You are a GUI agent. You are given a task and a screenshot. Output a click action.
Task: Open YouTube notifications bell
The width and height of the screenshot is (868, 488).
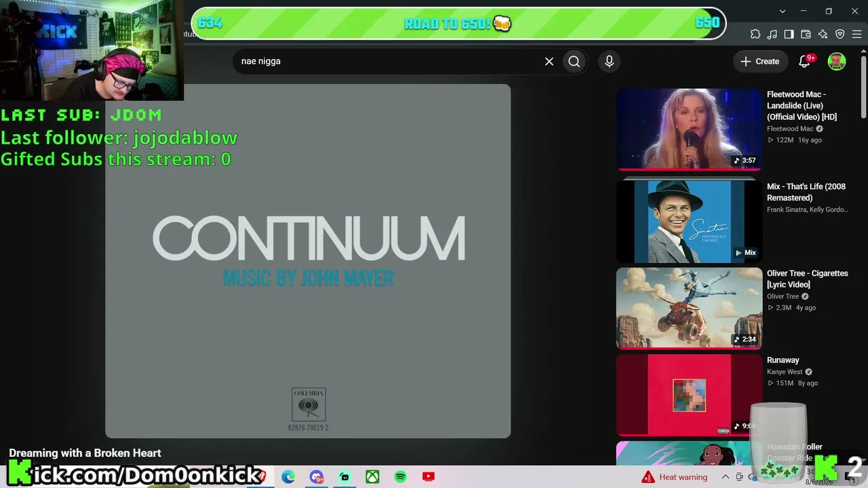[x=805, y=61]
